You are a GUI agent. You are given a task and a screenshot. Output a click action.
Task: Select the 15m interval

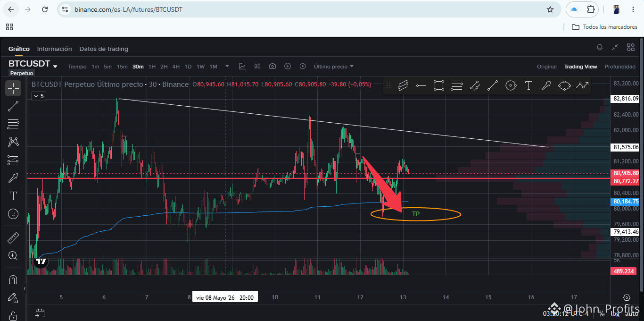click(x=122, y=67)
